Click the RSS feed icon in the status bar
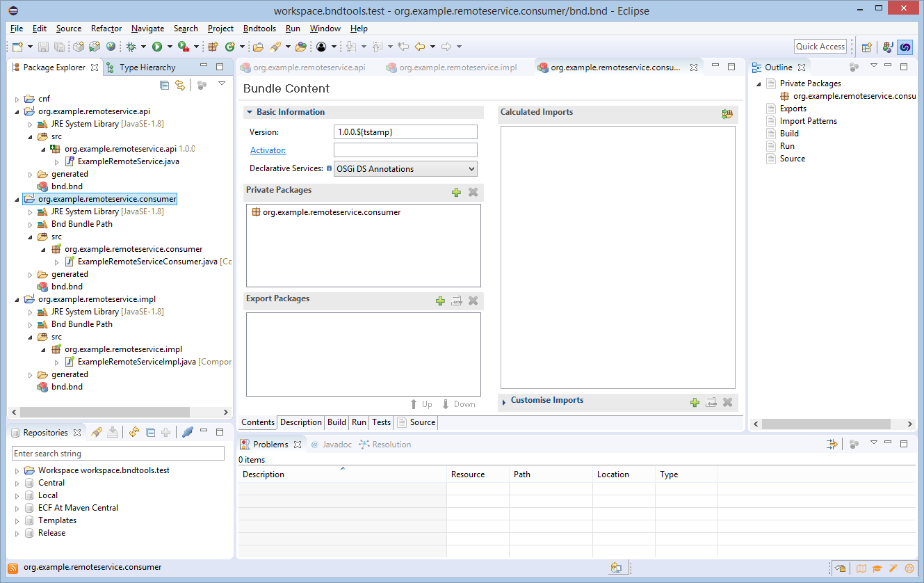924x583 pixels. [x=13, y=568]
